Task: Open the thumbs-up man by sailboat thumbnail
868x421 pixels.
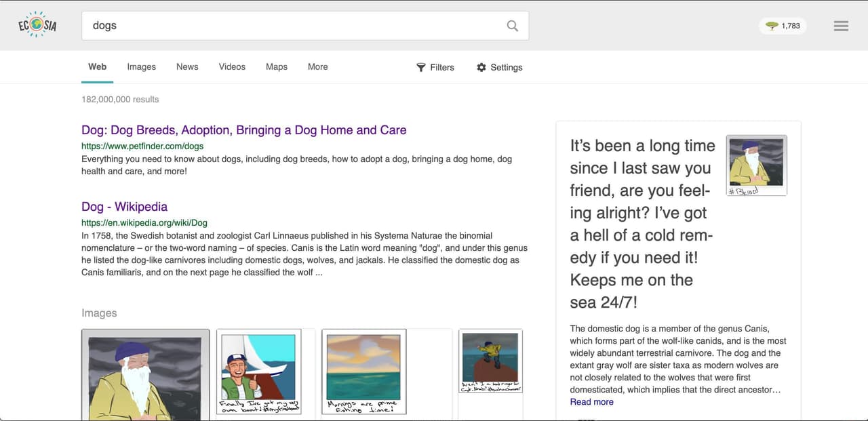Action: point(258,372)
